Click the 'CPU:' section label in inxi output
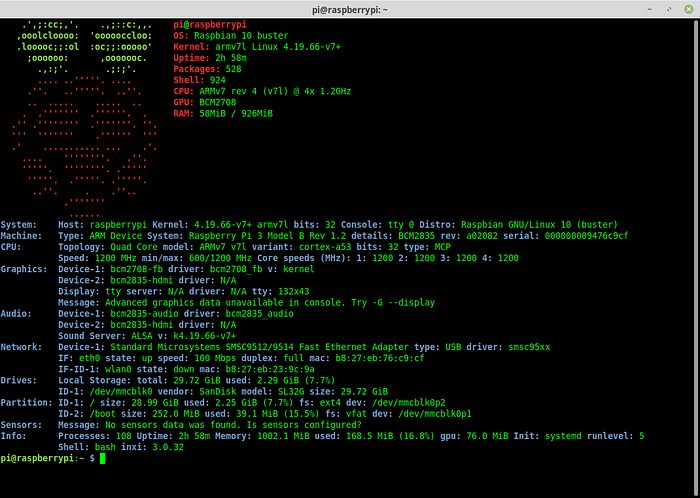 11,247
